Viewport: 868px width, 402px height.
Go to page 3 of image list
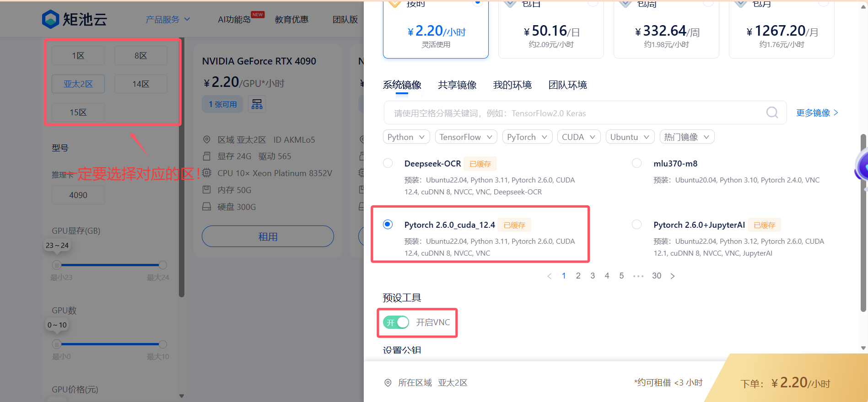coord(593,276)
